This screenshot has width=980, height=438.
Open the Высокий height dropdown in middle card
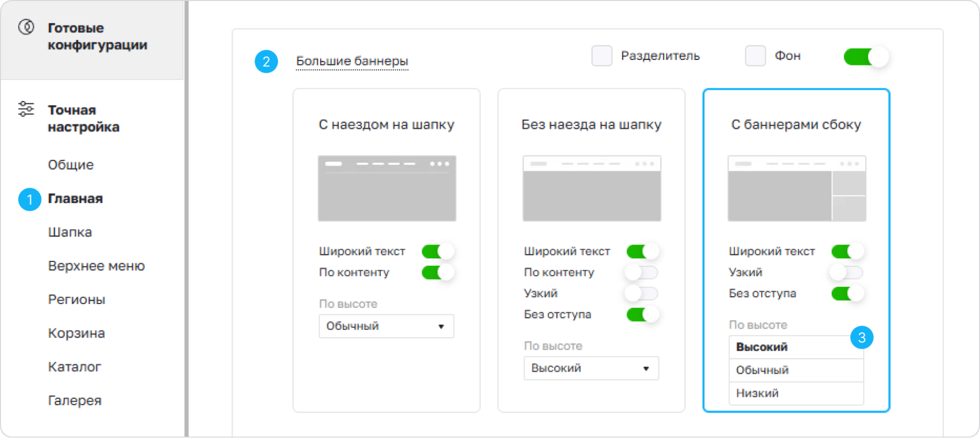pos(591,368)
